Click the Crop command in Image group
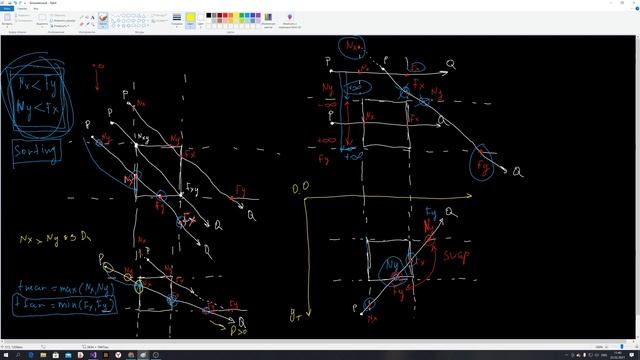This screenshot has height=360, width=640. pyautogui.click(x=58, y=15)
